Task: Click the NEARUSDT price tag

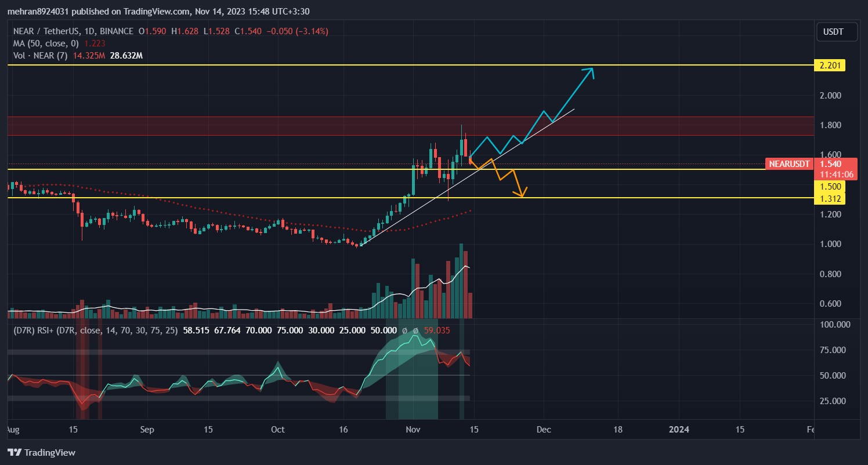Action: (789, 164)
